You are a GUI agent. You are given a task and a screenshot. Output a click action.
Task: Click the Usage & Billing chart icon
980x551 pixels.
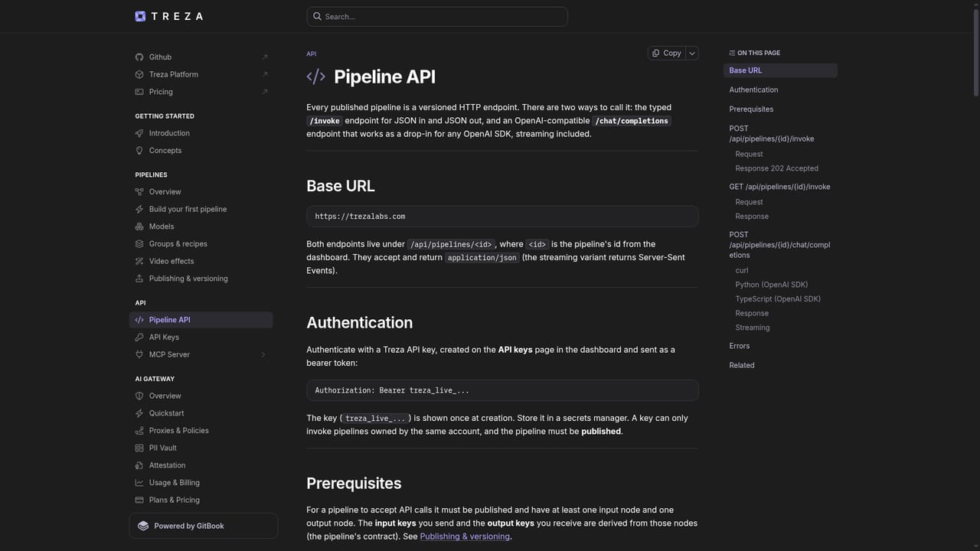(x=139, y=483)
